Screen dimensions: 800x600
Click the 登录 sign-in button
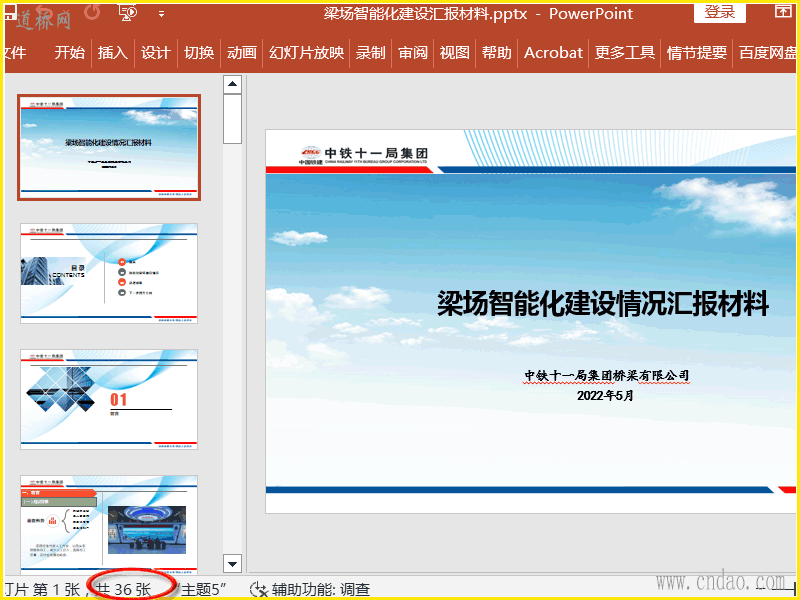point(719,12)
